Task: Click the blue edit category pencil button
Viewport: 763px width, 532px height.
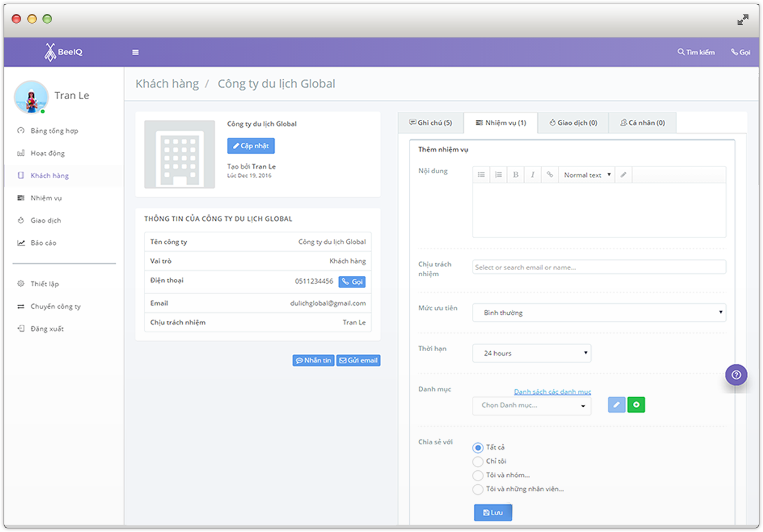Action: (x=616, y=405)
